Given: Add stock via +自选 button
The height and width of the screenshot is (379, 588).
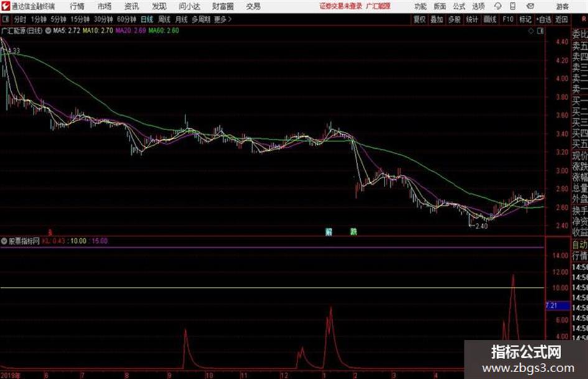Looking at the screenshot, I should [x=544, y=19].
